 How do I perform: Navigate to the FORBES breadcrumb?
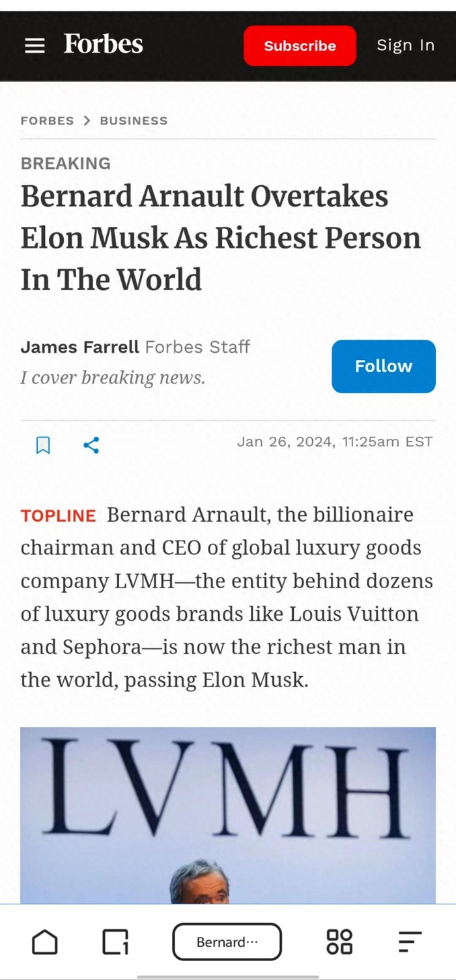coord(47,121)
